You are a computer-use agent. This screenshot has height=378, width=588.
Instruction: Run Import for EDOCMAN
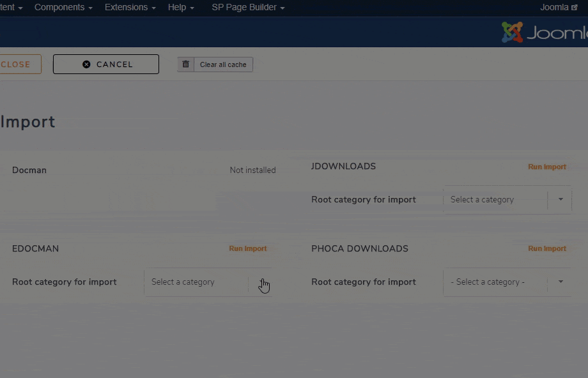(x=248, y=249)
